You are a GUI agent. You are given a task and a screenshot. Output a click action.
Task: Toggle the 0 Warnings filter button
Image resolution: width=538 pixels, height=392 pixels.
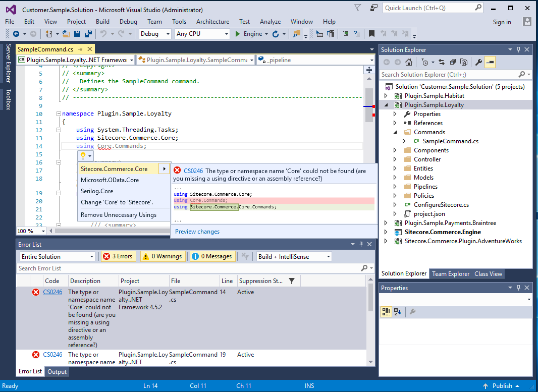(163, 256)
